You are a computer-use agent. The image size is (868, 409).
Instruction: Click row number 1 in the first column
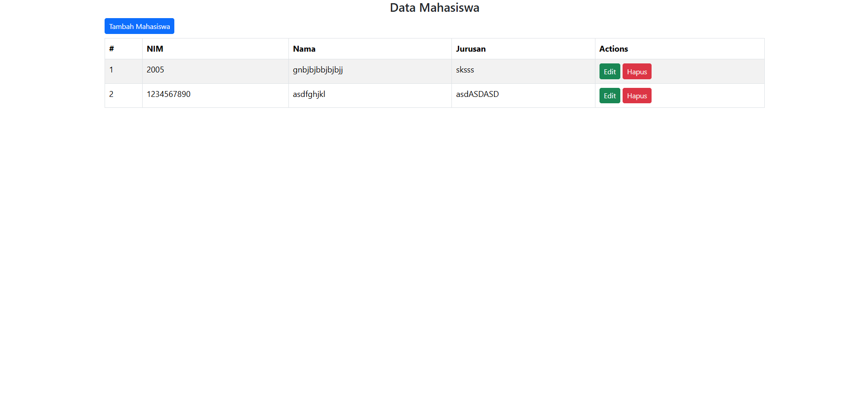111,70
